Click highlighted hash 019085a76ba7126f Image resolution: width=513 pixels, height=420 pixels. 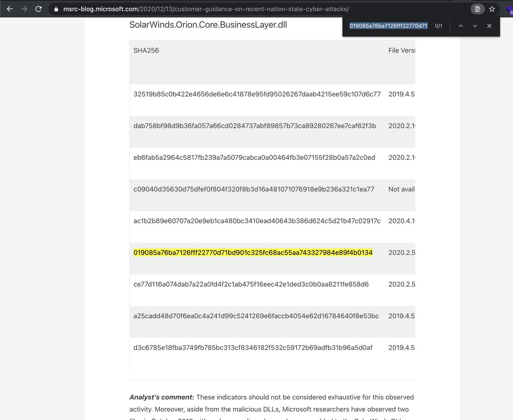tap(253, 253)
